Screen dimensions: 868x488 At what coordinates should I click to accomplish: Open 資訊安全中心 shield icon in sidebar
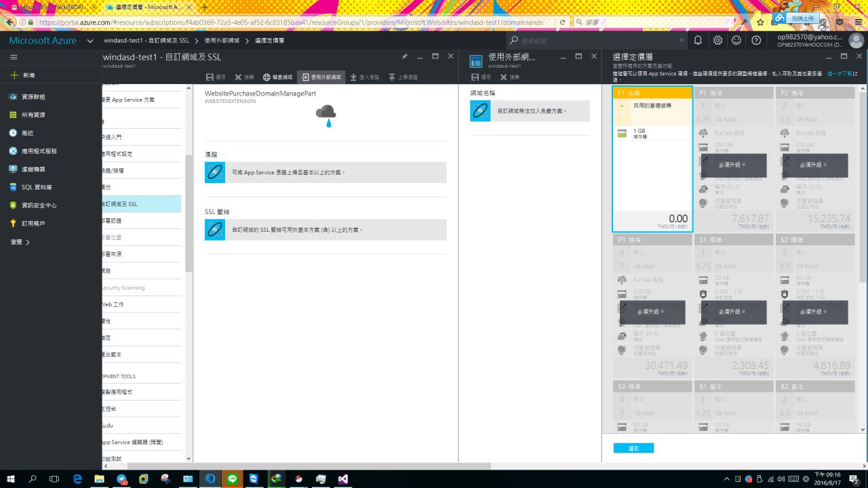coord(13,205)
